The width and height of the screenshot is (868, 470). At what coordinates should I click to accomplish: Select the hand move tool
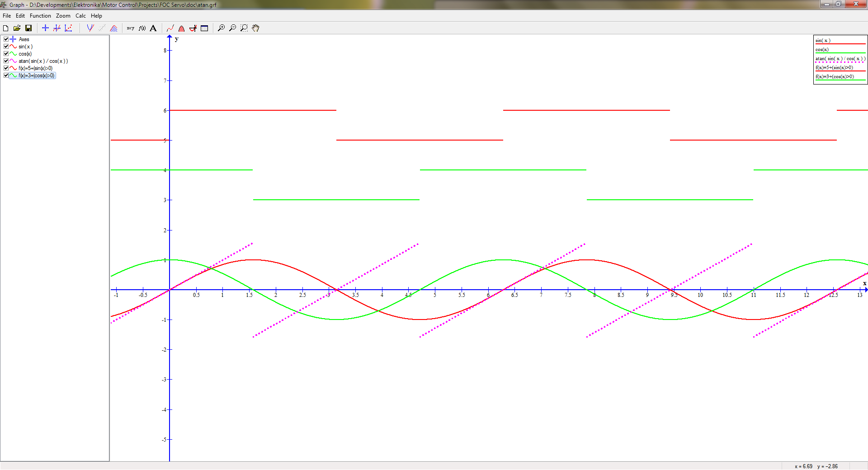point(255,28)
